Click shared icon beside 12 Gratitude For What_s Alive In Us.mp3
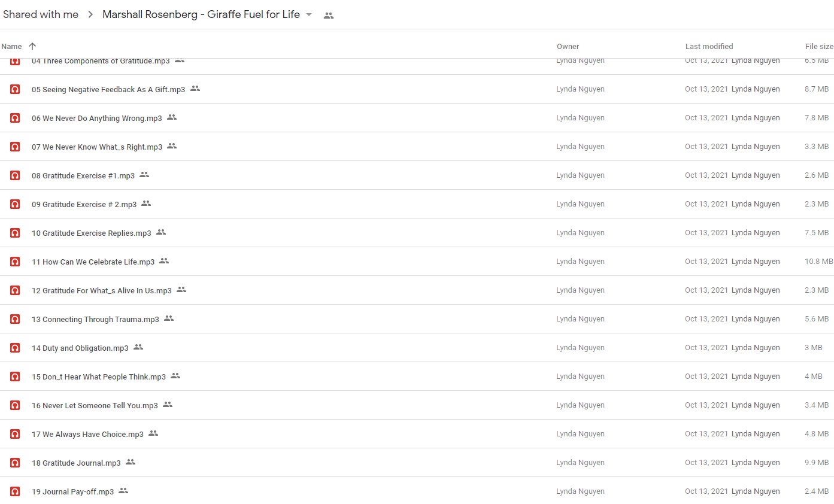This screenshot has height=504, width=834. pyautogui.click(x=181, y=290)
